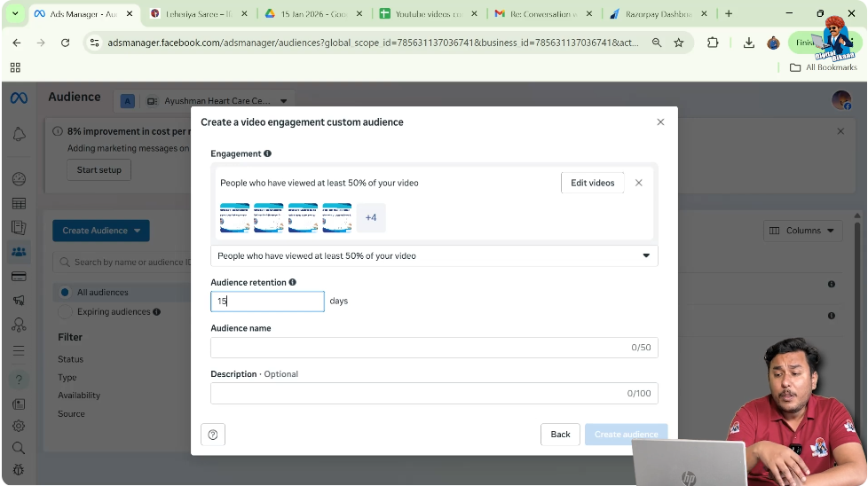Click +4 more videos thumbnail
Screen dimensions: 868x486
371,218
